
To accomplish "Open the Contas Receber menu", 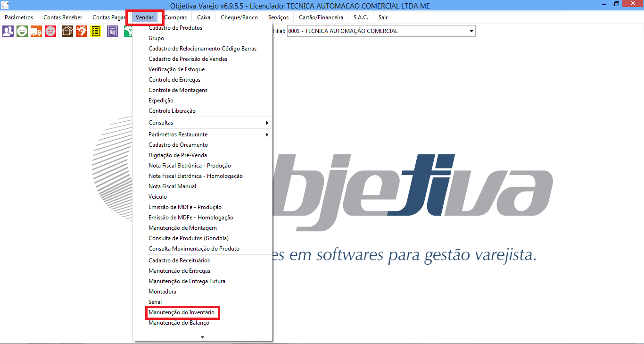I will tap(63, 17).
